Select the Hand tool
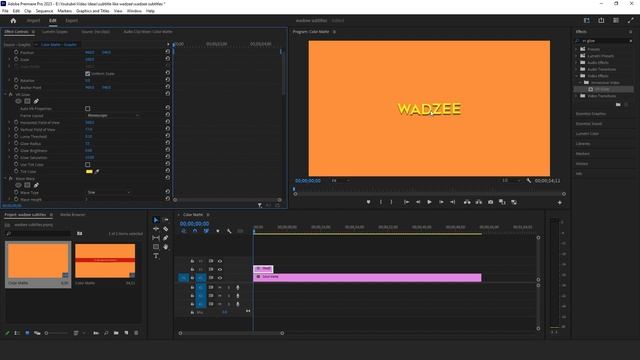The width and height of the screenshot is (640, 360). [x=166, y=247]
